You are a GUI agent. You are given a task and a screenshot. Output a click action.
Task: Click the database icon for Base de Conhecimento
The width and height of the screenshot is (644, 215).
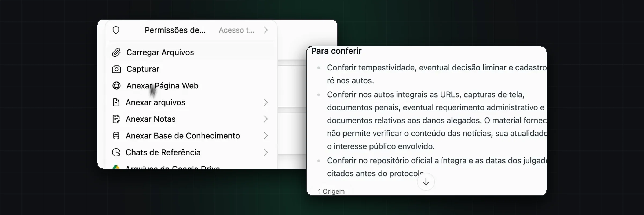(x=116, y=136)
